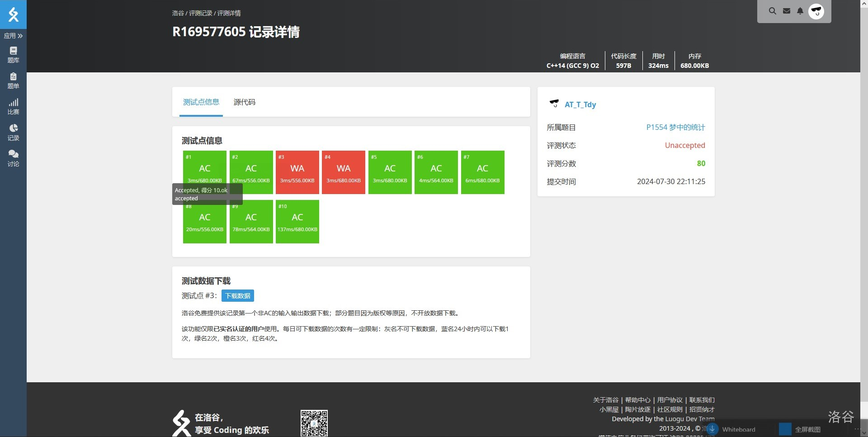Open the notification bell icon
Image resolution: width=868 pixels, height=437 pixels.
pyautogui.click(x=800, y=11)
